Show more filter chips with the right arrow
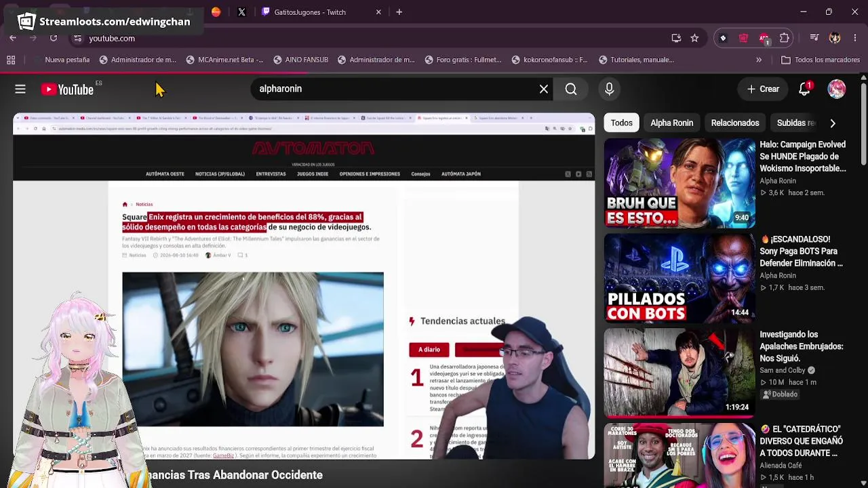 point(833,123)
